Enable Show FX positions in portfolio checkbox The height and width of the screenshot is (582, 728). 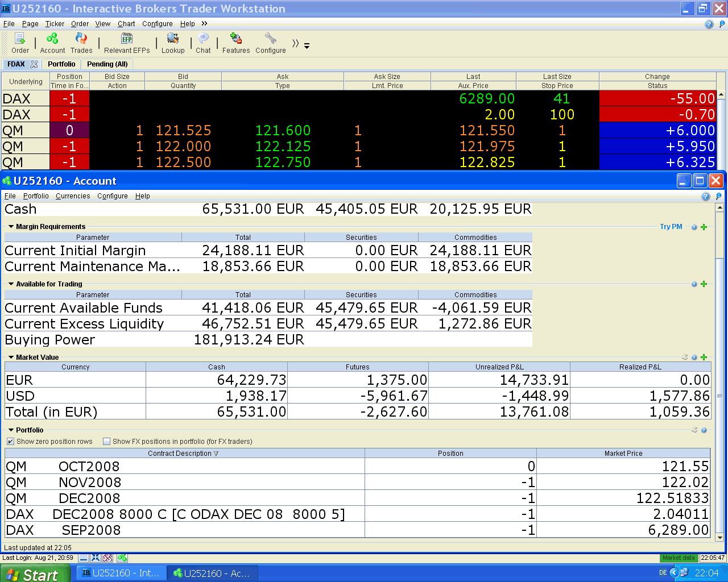pyautogui.click(x=106, y=442)
